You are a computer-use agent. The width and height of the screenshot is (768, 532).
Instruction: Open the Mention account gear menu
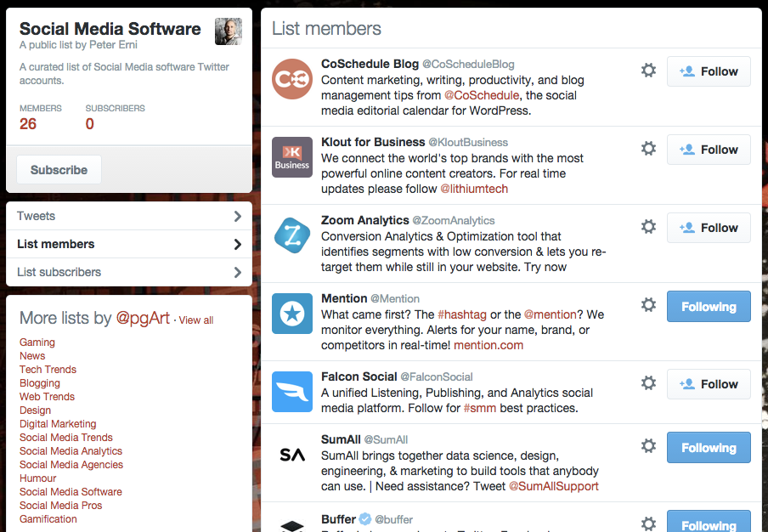(x=648, y=305)
